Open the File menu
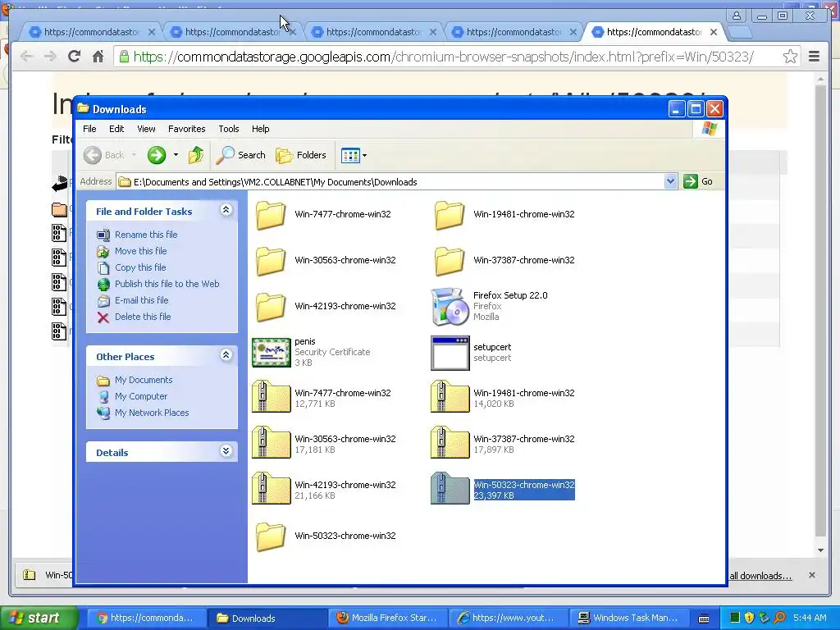The height and width of the screenshot is (630, 840). (89, 129)
